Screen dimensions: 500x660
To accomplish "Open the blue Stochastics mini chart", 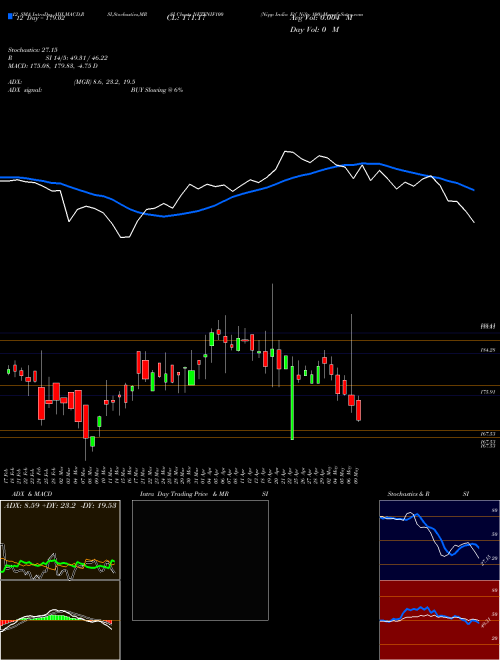I will coord(439,540).
